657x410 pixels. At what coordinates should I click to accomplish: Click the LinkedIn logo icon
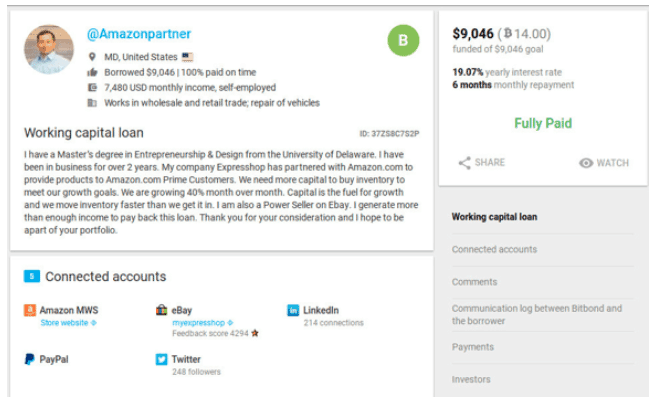point(293,310)
